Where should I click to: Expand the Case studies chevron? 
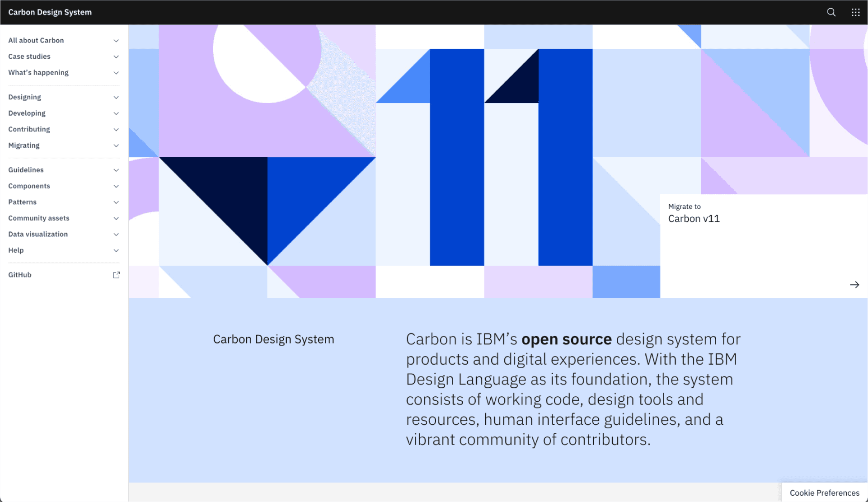(116, 56)
